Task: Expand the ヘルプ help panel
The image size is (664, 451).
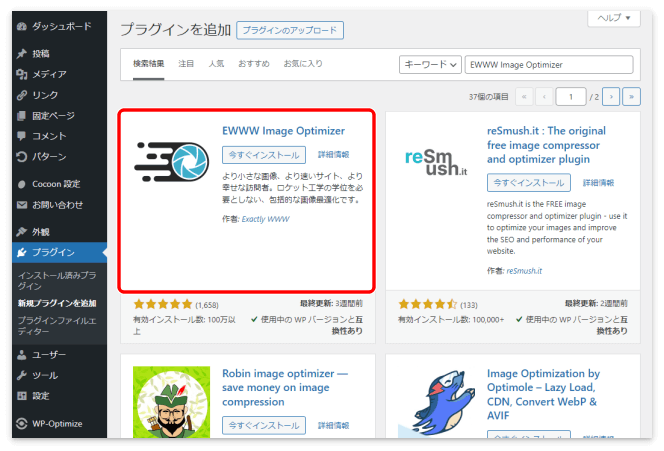Action: tap(614, 18)
